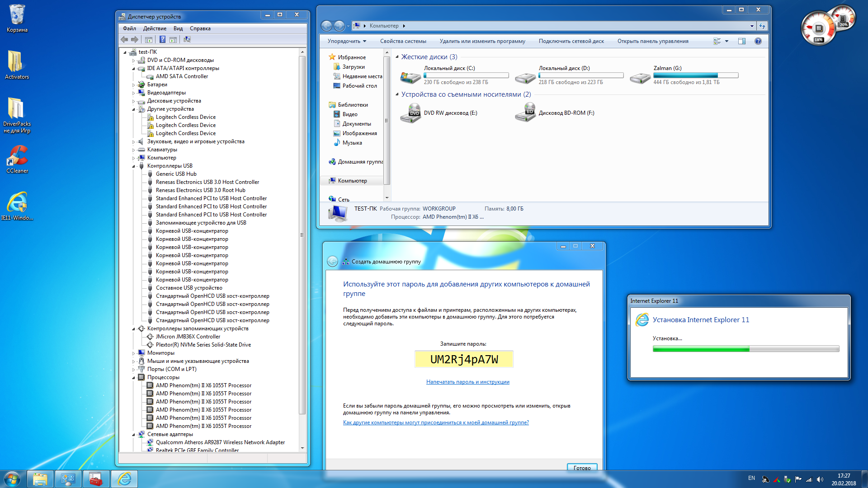Toggle the preview pane icon in Explorer toolbar
This screenshot has height=488, width=868.
(742, 41)
